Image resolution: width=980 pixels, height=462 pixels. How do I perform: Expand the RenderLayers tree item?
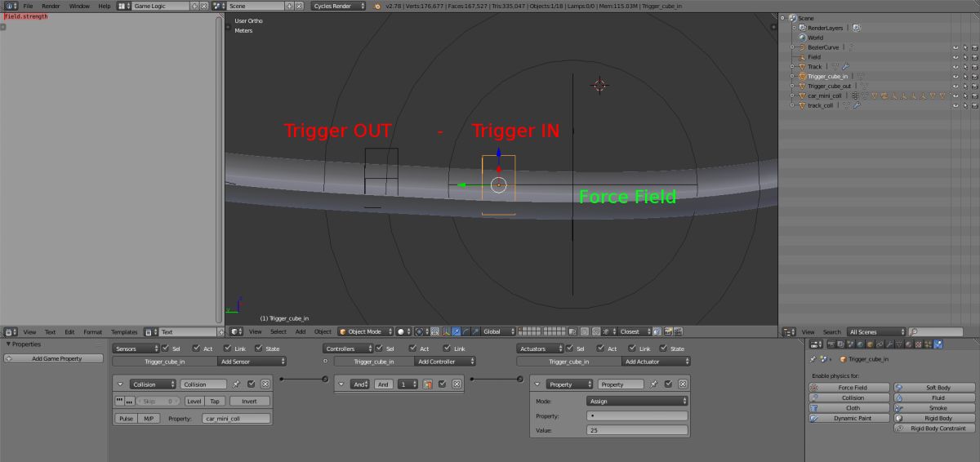[x=792, y=28]
